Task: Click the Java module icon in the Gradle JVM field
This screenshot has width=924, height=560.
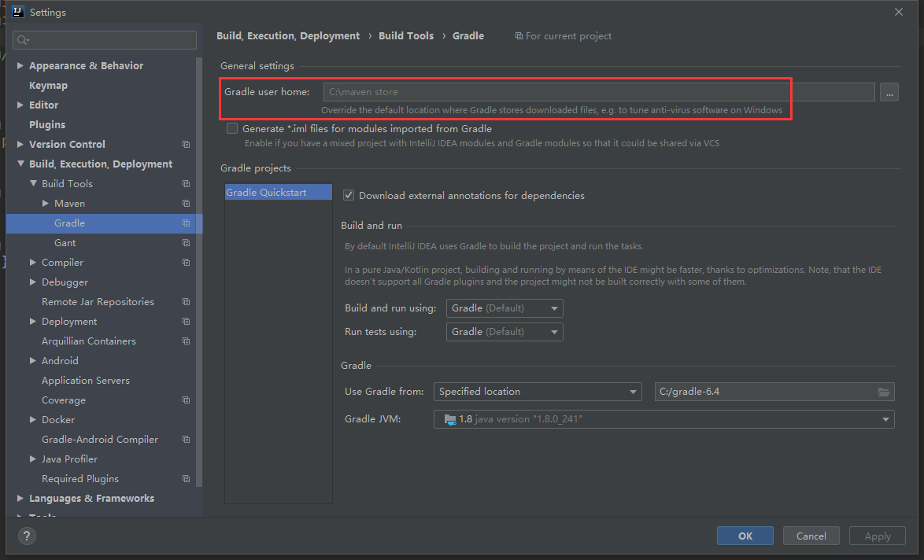Action: pos(449,418)
